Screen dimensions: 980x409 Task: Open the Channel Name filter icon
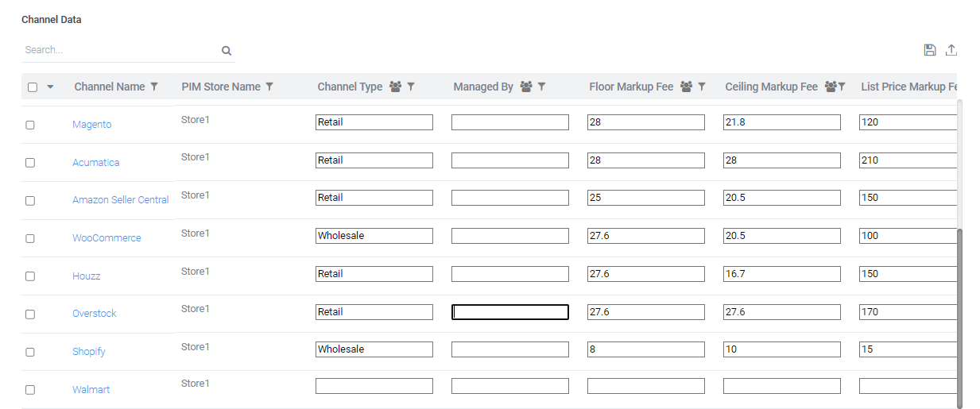coord(154,87)
